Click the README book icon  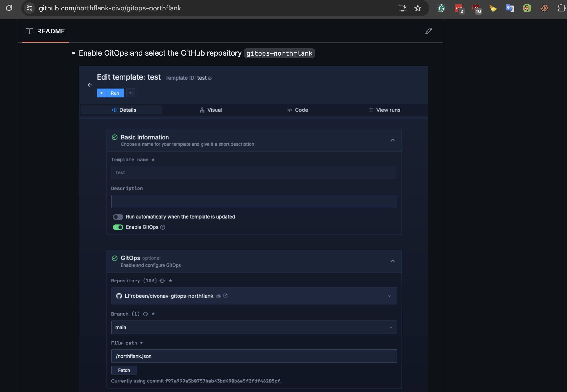point(29,31)
